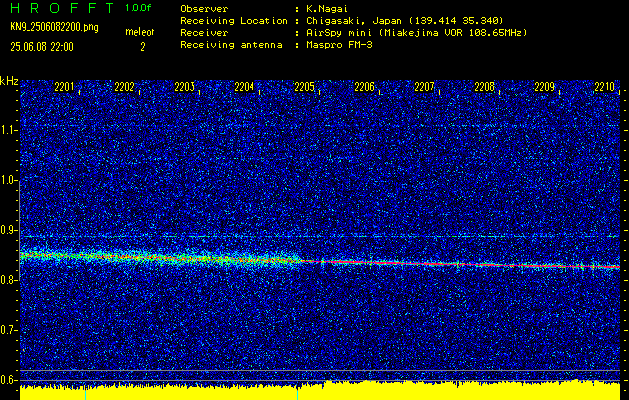629x400 pixels.
Task: Click the version label 1.00f
Action: [x=138, y=8]
